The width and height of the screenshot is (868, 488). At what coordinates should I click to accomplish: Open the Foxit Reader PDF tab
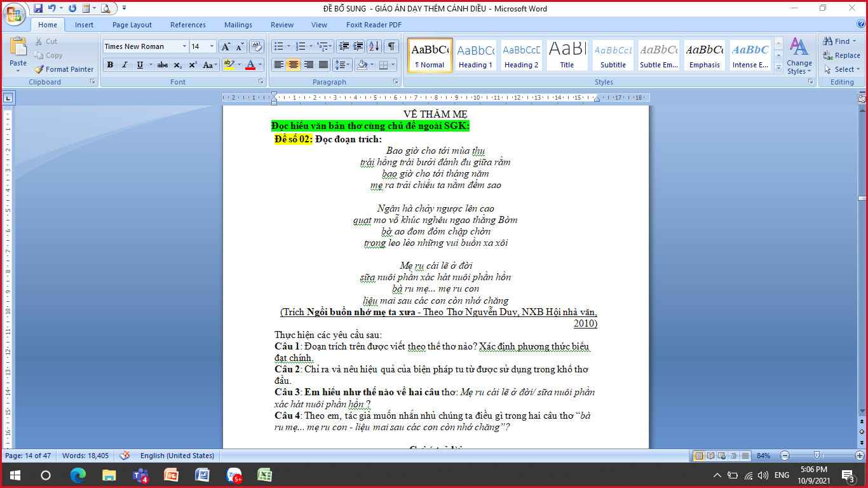374,25
